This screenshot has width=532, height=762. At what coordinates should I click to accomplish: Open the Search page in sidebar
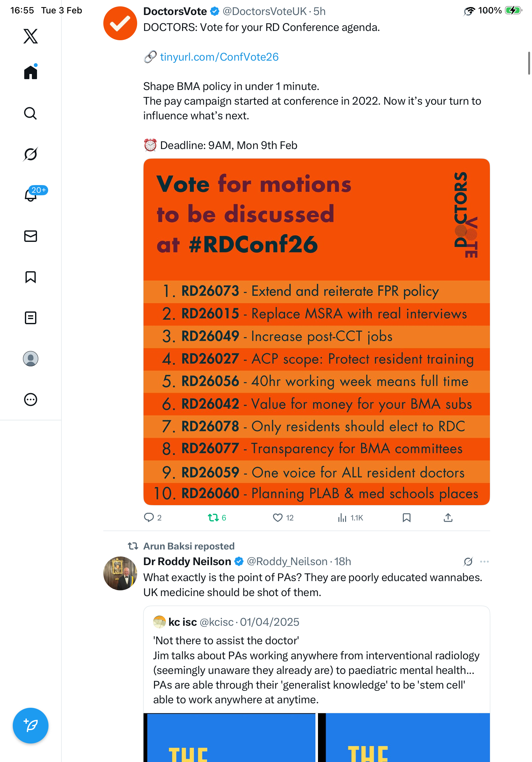31,114
